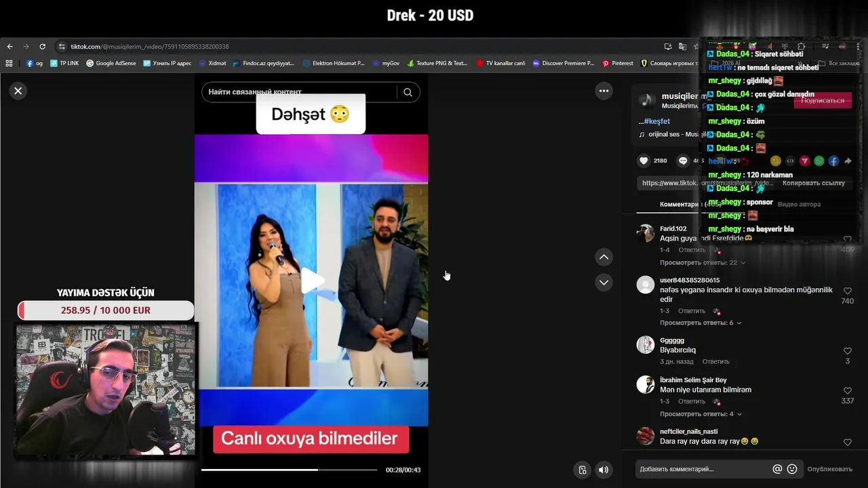Expand replies under İbrahim Selim Şair Bey
The image size is (868, 488).
pos(701,414)
